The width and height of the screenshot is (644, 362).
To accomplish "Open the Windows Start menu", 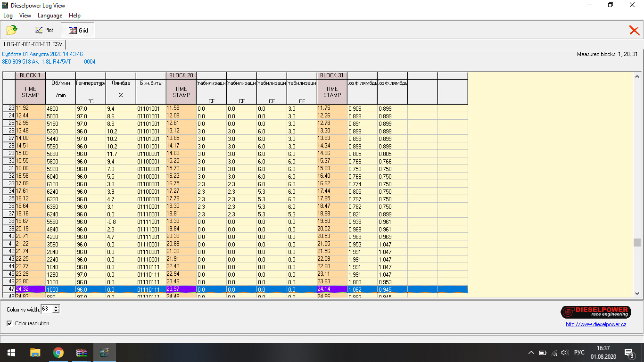I will point(10,353).
